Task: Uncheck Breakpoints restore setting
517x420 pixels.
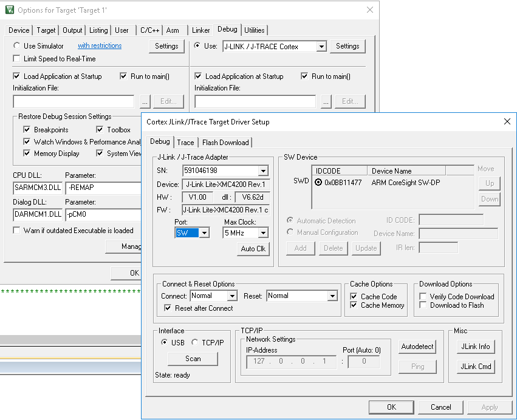Action: (27, 129)
